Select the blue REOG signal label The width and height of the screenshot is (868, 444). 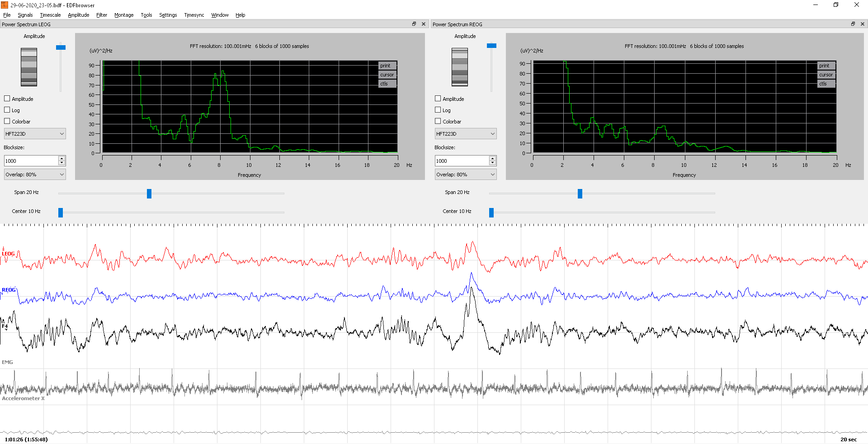coord(9,290)
